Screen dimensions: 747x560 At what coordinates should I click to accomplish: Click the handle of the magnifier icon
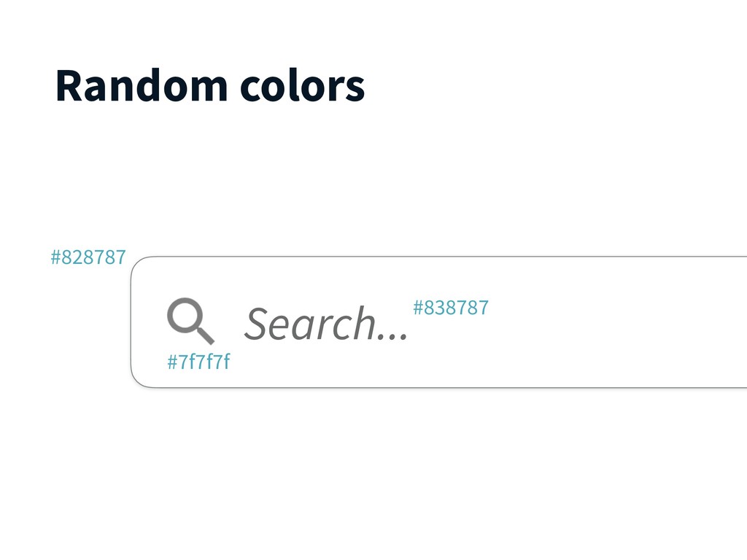click(205, 335)
